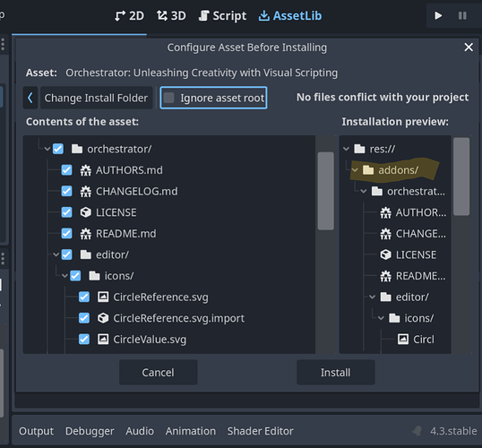Collapse the icons/ folder in asset contents
Screen dimensions: 482x448
[65, 276]
